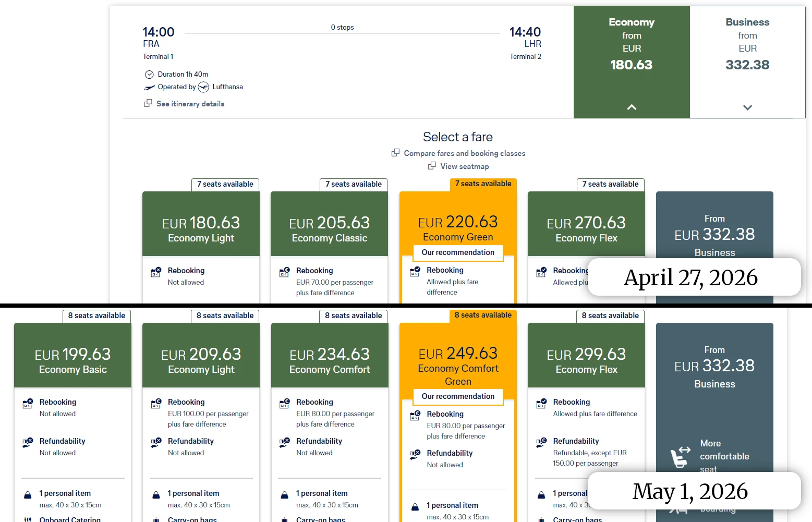Image resolution: width=812 pixels, height=522 pixels.
Task: Click "More comfortable seat" in Business card
Action: point(724,456)
